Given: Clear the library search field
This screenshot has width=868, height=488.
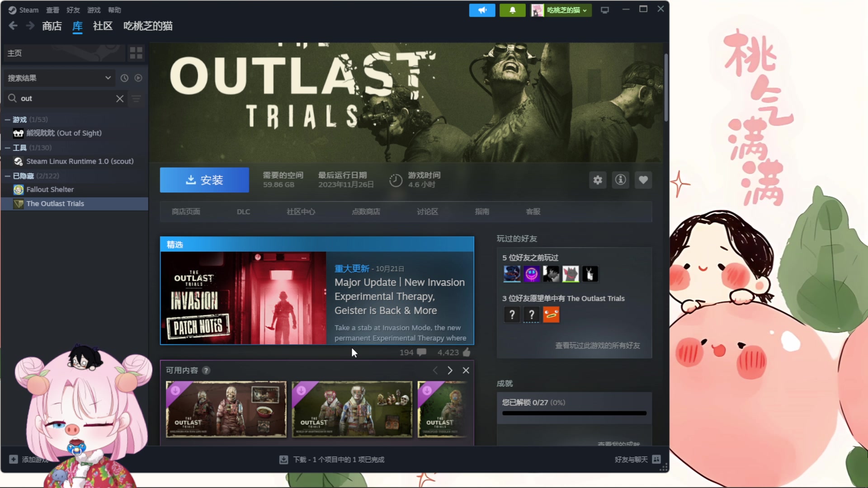Looking at the screenshot, I should point(120,99).
